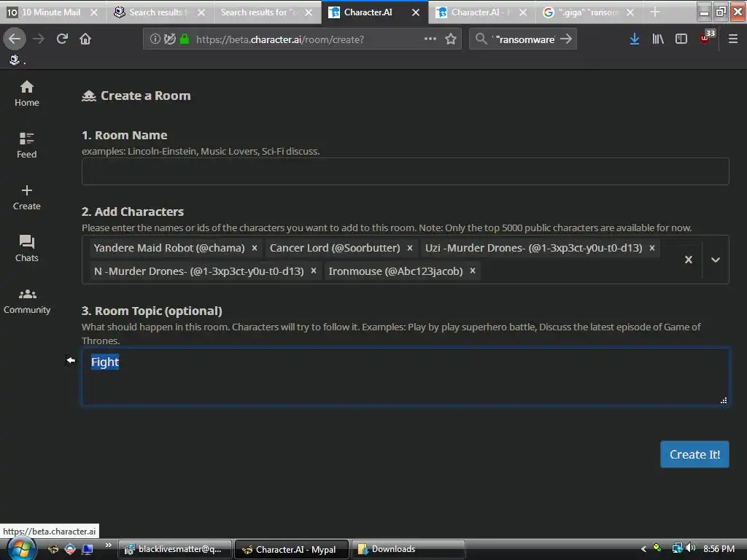Open a new browser tab

click(655, 12)
